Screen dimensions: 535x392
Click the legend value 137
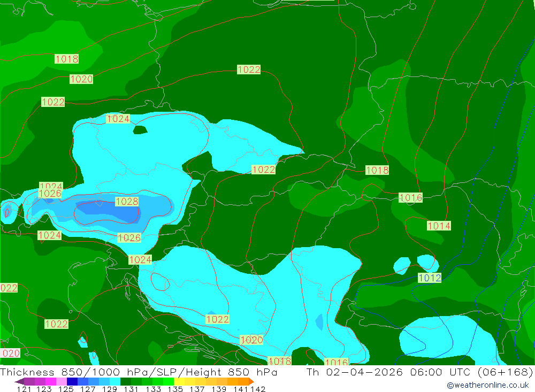point(197,389)
